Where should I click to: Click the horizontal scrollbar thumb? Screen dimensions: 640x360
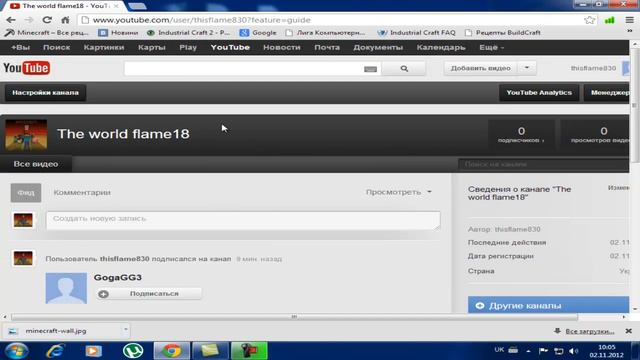(x=294, y=317)
